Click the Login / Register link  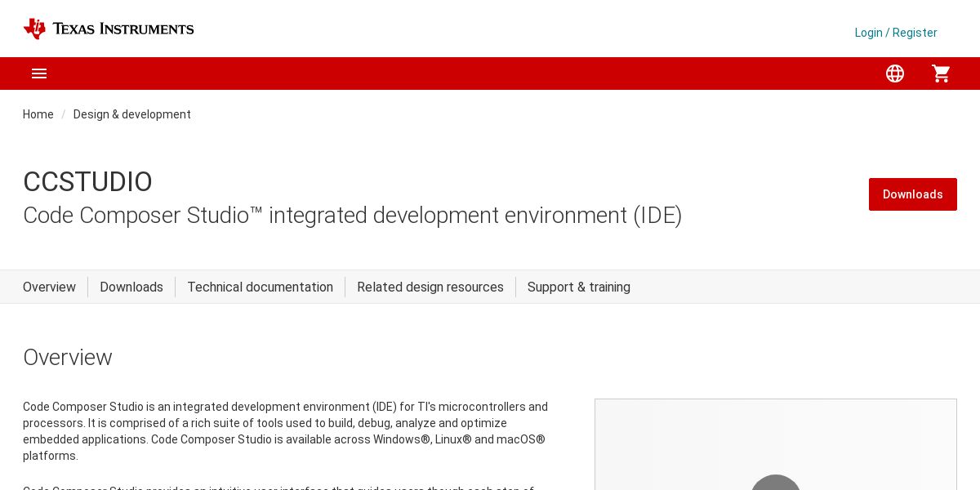[x=896, y=33]
